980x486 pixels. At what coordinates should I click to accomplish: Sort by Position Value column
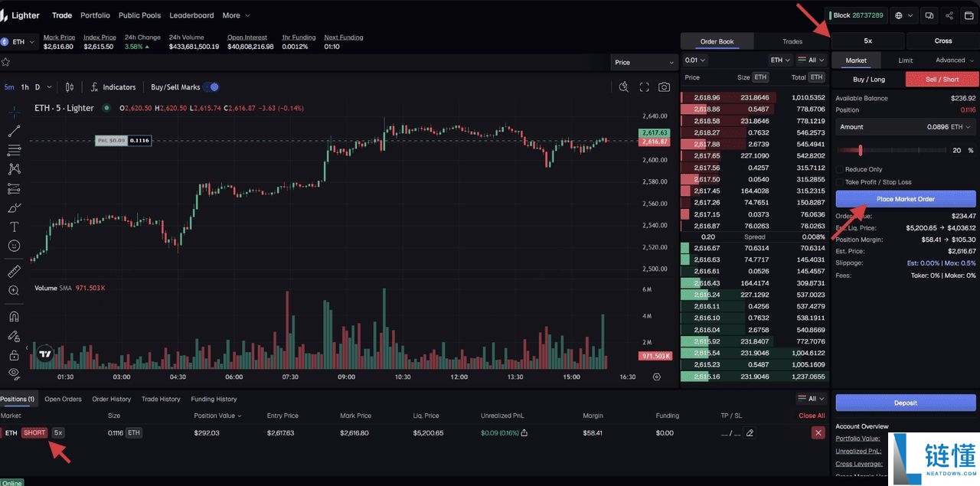tap(218, 416)
